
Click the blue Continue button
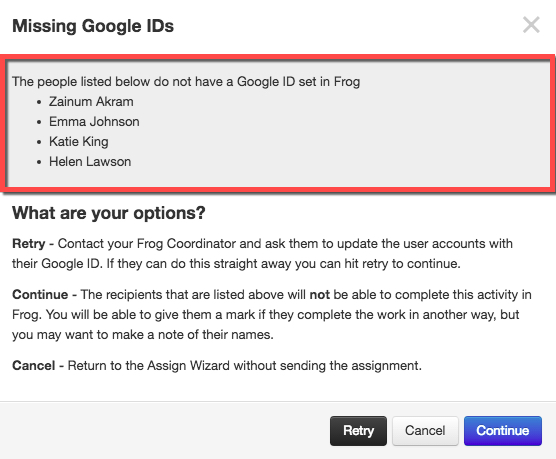(x=502, y=431)
